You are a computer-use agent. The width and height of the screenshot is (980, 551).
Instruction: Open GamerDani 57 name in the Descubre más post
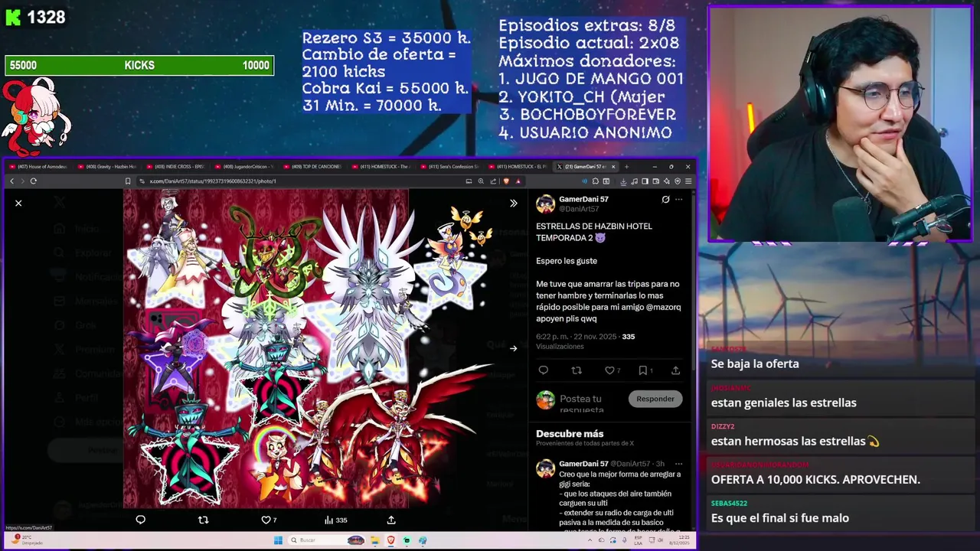click(x=583, y=464)
